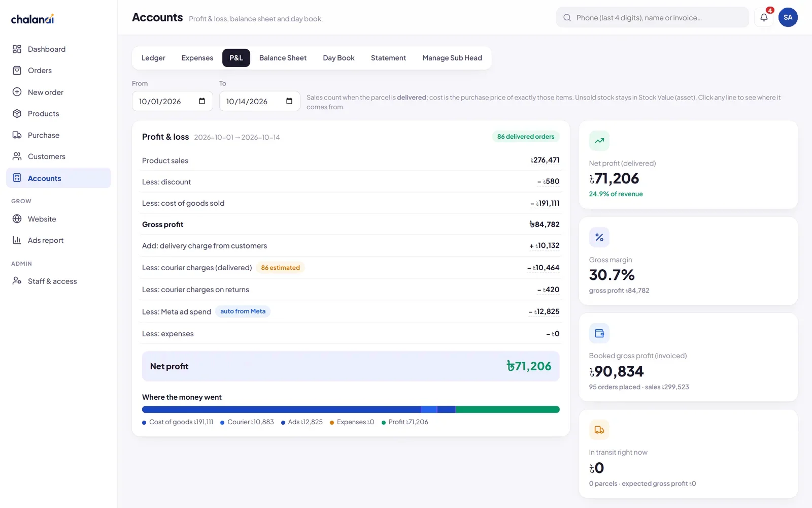Open the From date calendar picker

click(202, 101)
